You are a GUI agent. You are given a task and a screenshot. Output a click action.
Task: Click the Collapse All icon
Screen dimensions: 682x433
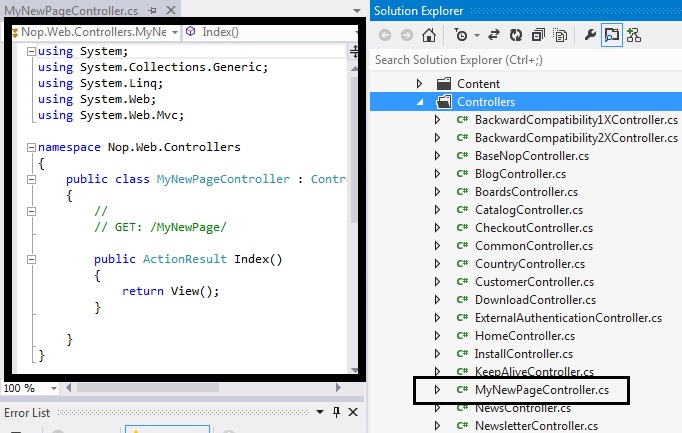538,35
